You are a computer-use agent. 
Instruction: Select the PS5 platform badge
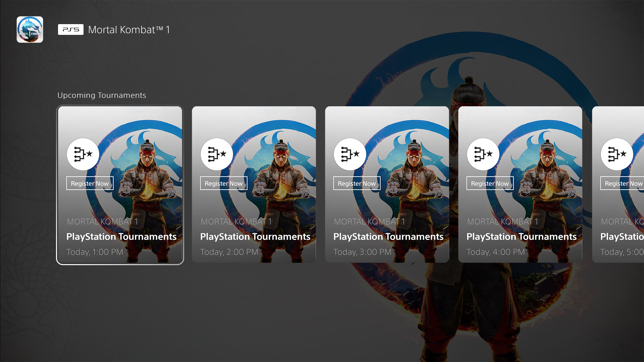(x=70, y=29)
